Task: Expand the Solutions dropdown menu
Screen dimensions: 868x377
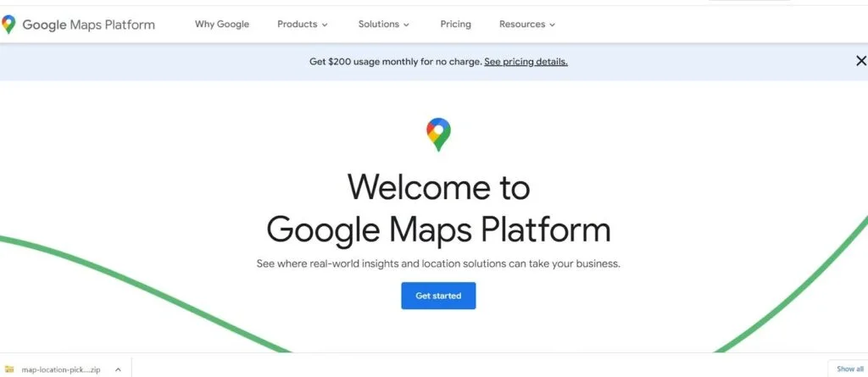Action: (384, 25)
